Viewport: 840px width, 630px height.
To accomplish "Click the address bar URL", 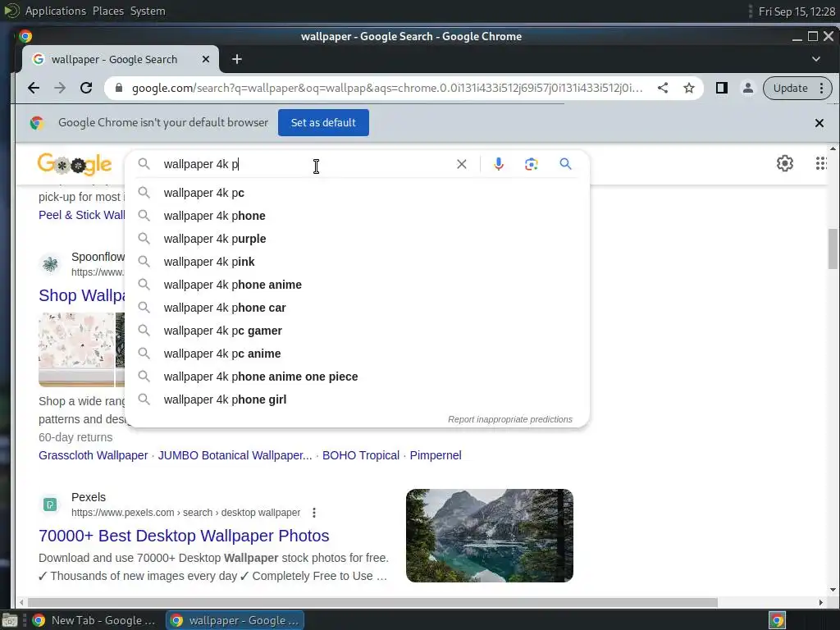I will click(x=387, y=88).
